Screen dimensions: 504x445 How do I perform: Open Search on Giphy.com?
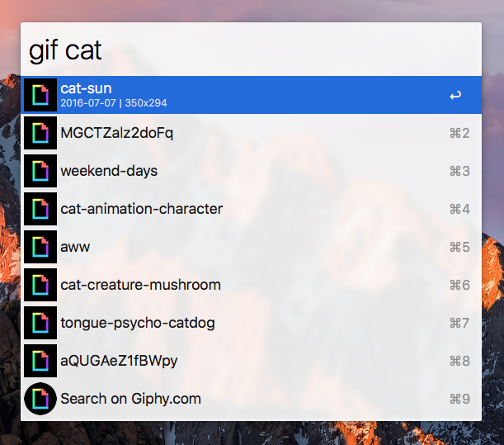[247, 399]
